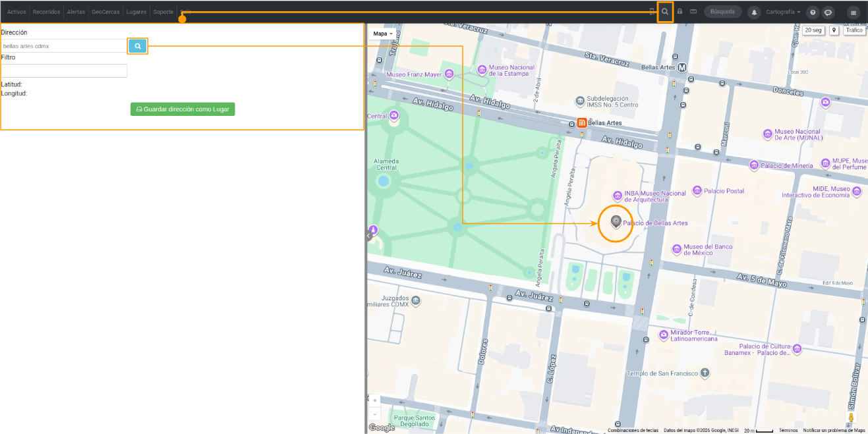Image resolution: width=868 pixels, height=434 pixels.
Task: Expand the Cartografía dropdown
Action: click(x=783, y=12)
